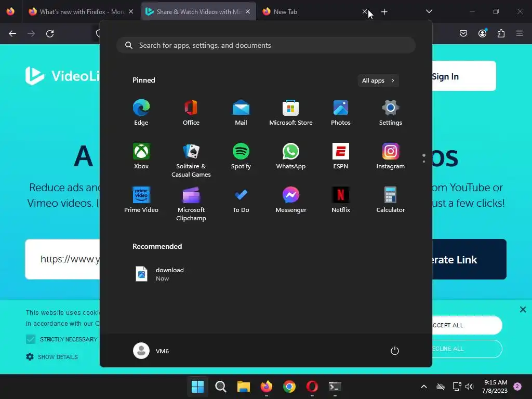Go to next pinned apps page dots
The width and height of the screenshot is (532, 399).
point(424,158)
